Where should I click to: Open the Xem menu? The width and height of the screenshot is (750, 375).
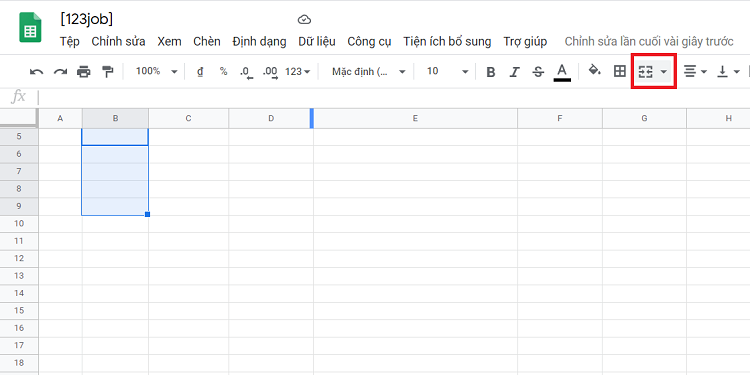pos(169,42)
